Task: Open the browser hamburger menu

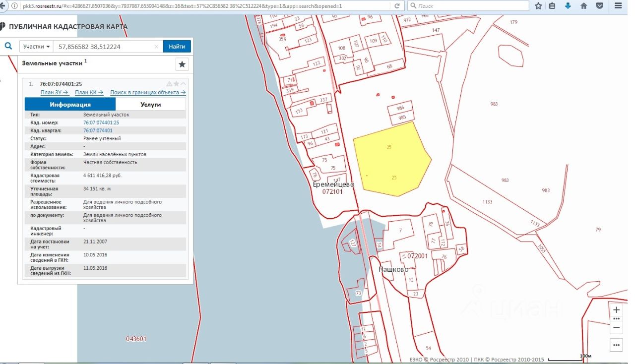Action: (617, 6)
